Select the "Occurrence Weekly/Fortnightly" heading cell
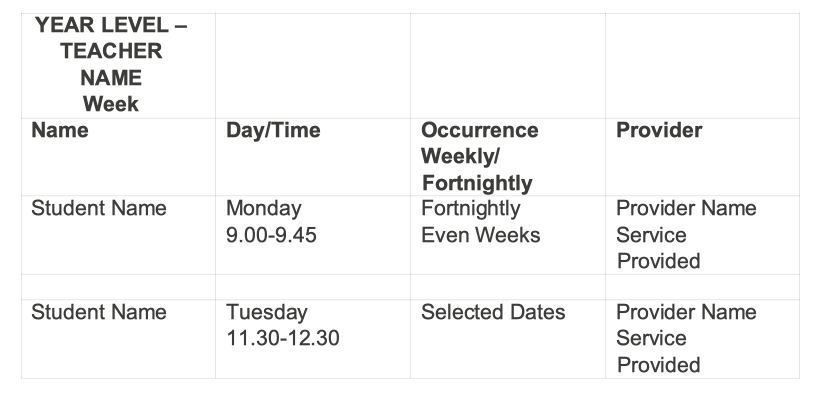The height and width of the screenshot is (418, 829). [479, 157]
